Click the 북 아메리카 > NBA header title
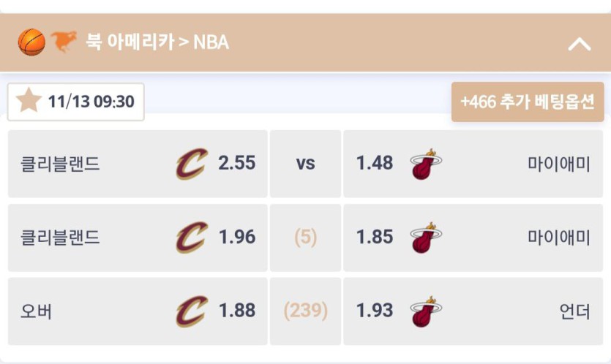The width and height of the screenshot is (611, 364). point(157,42)
